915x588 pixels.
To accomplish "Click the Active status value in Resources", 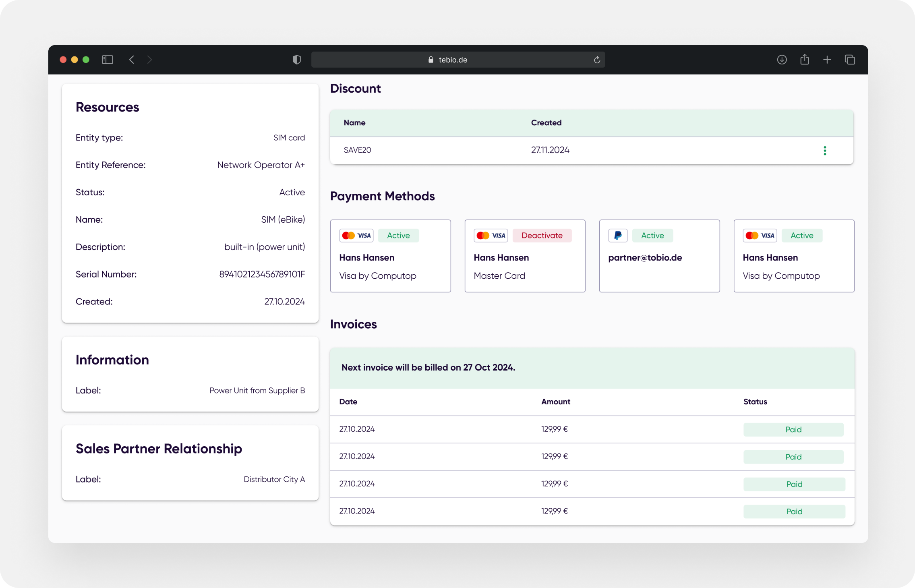I will (x=292, y=193).
